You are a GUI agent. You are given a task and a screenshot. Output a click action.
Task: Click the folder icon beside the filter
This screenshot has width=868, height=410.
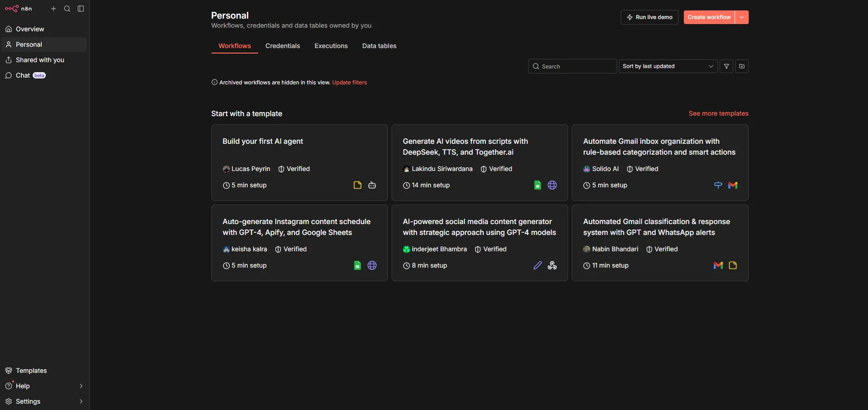tap(742, 66)
